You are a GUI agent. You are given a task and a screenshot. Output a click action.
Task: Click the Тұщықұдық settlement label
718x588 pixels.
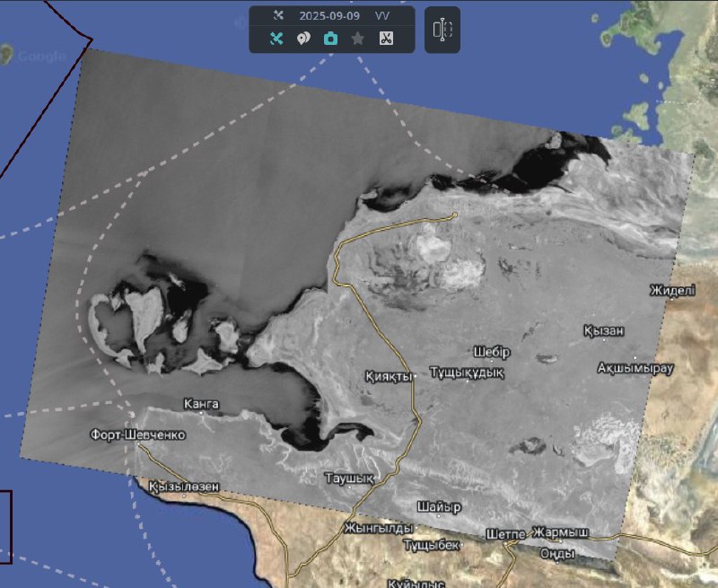point(467,372)
